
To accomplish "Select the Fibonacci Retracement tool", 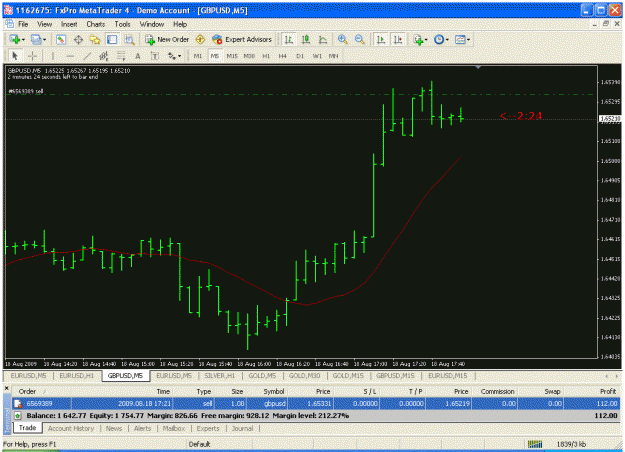I will tap(121, 56).
